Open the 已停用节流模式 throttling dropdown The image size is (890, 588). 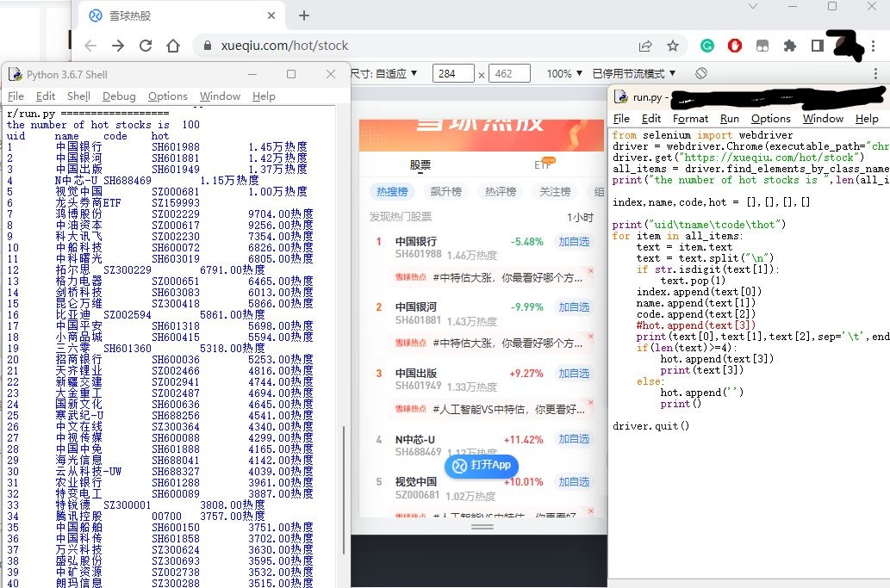point(636,73)
